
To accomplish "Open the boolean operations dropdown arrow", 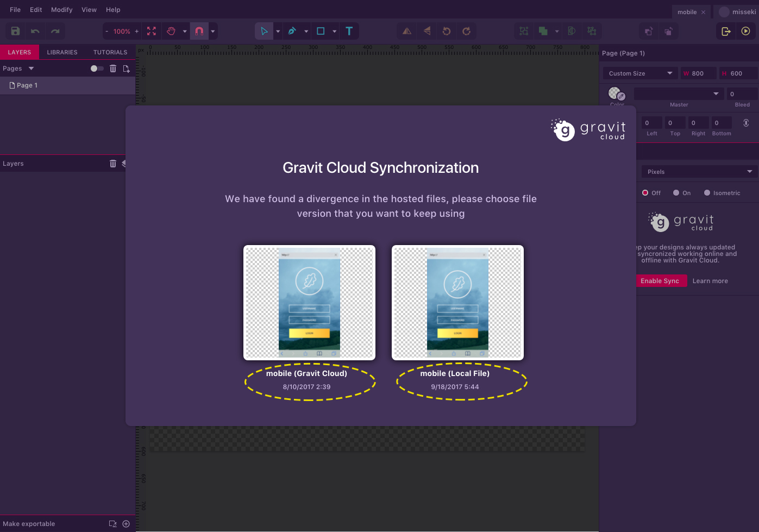I will 557,32.
